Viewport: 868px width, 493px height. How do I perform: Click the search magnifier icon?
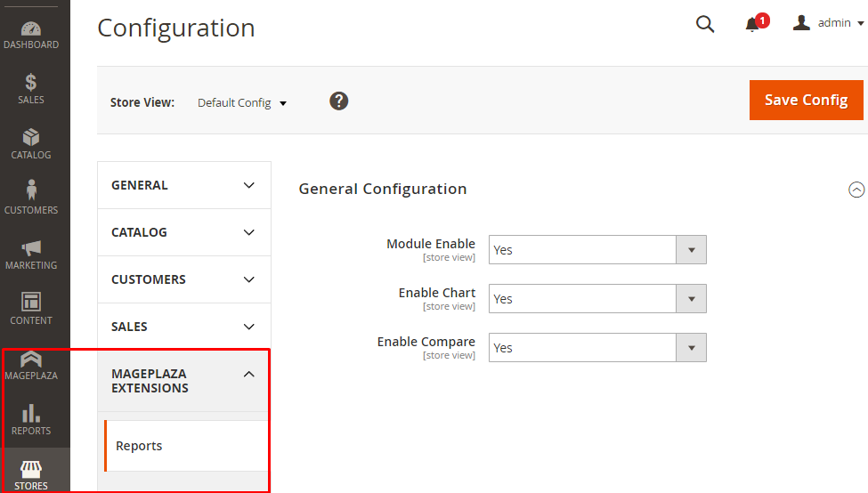click(705, 25)
